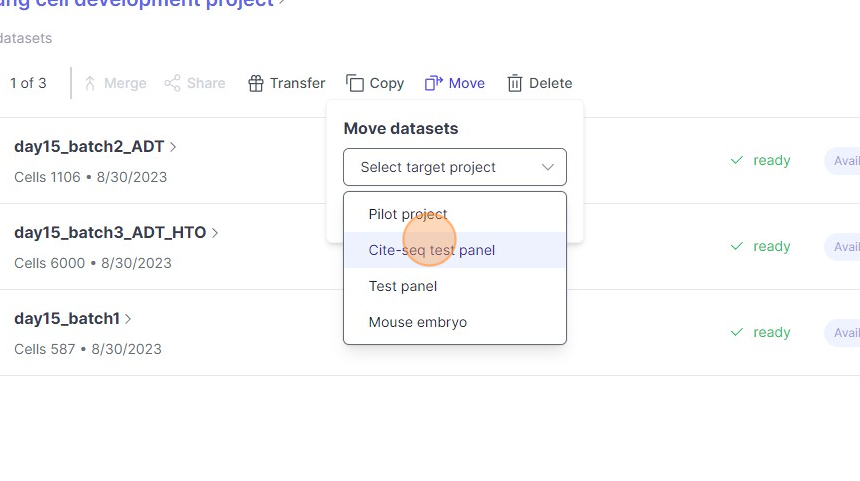Click the Delete trash icon

[x=515, y=83]
